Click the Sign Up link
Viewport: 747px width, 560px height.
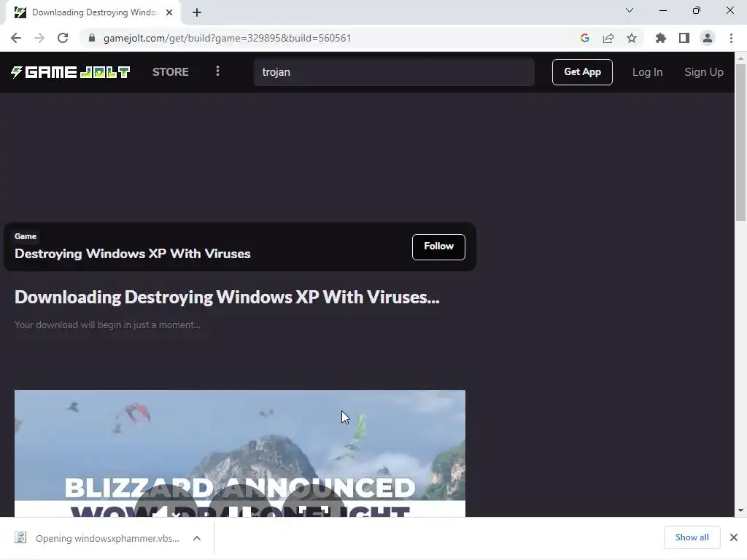pyautogui.click(x=704, y=72)
